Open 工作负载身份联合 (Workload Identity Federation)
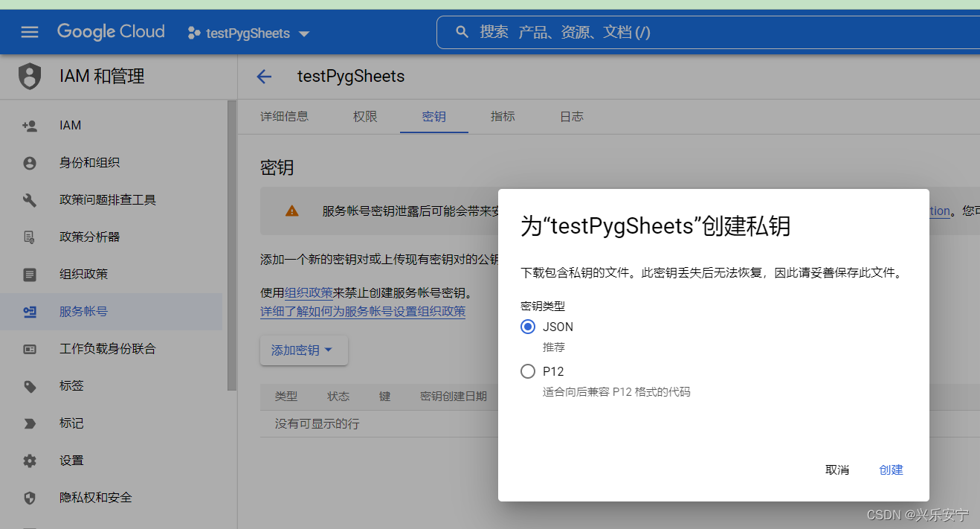 click(106, 348)
